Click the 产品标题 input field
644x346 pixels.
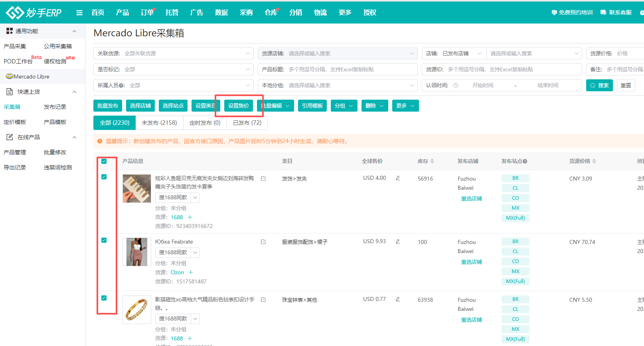(x=351, y=69)
